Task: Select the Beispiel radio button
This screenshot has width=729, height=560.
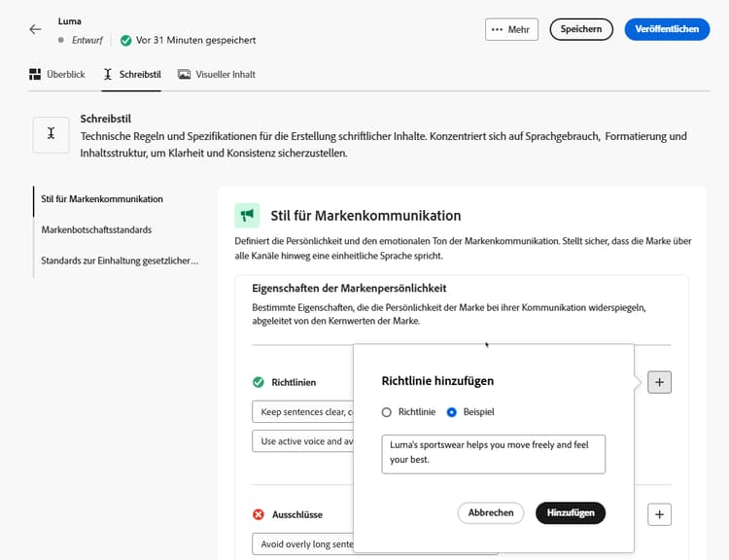Action: click(452, 412)
